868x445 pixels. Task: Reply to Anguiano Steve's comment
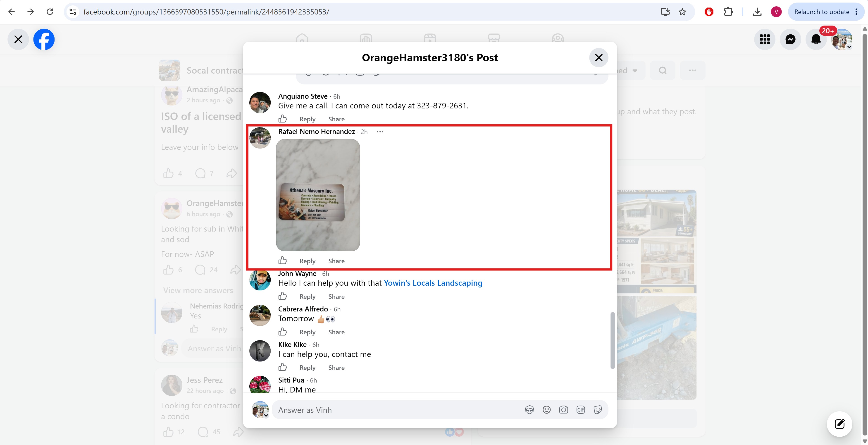pos(307,119)
